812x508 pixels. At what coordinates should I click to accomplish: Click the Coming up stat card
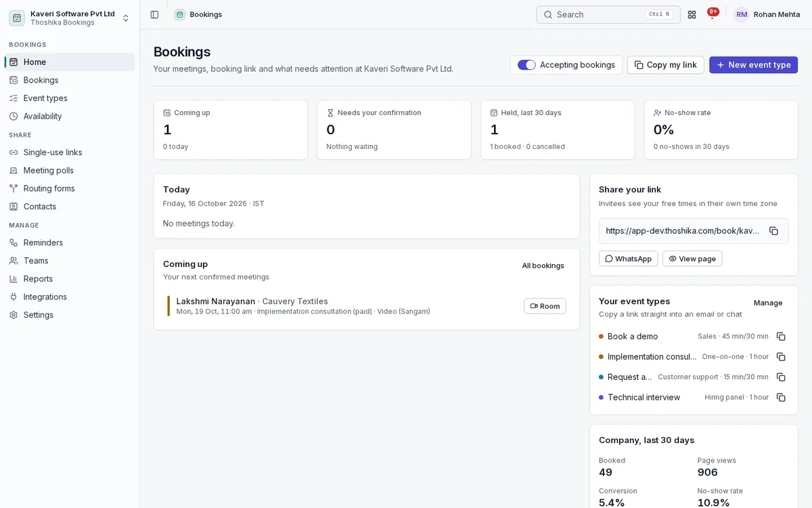(x=231, y=130)
